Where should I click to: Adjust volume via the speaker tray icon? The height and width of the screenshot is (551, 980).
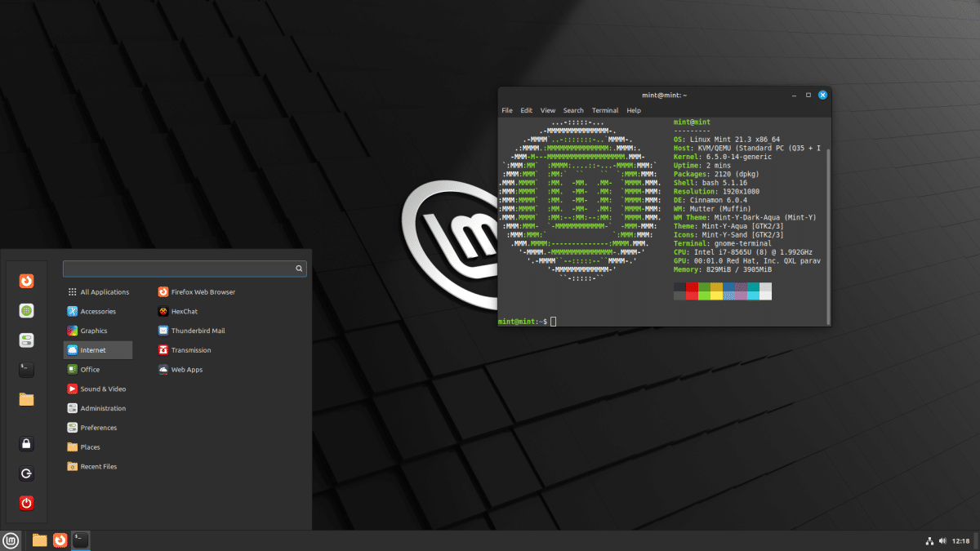(943, 540)
